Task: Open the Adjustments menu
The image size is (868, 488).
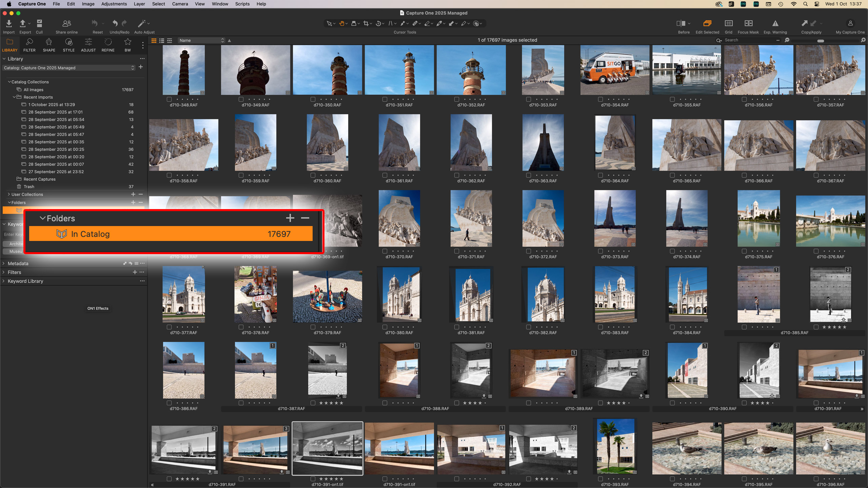Action: tap(114, 4)
